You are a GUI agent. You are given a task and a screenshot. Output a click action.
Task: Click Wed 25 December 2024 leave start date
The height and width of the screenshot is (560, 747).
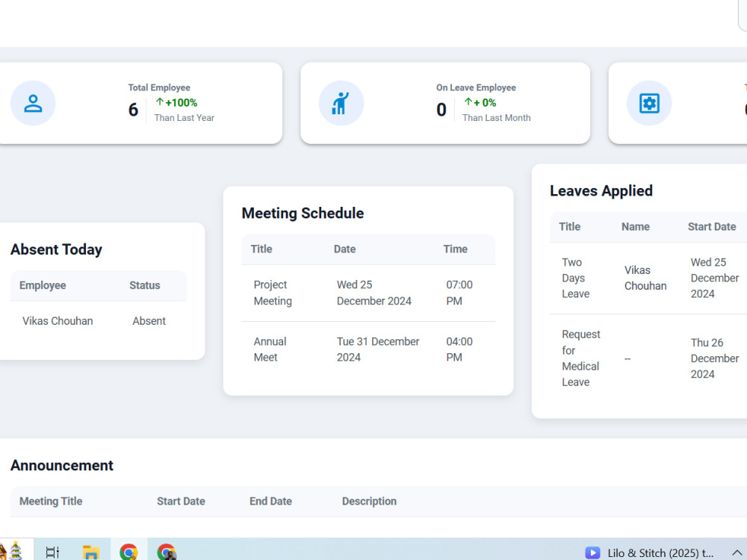(715, 278)
